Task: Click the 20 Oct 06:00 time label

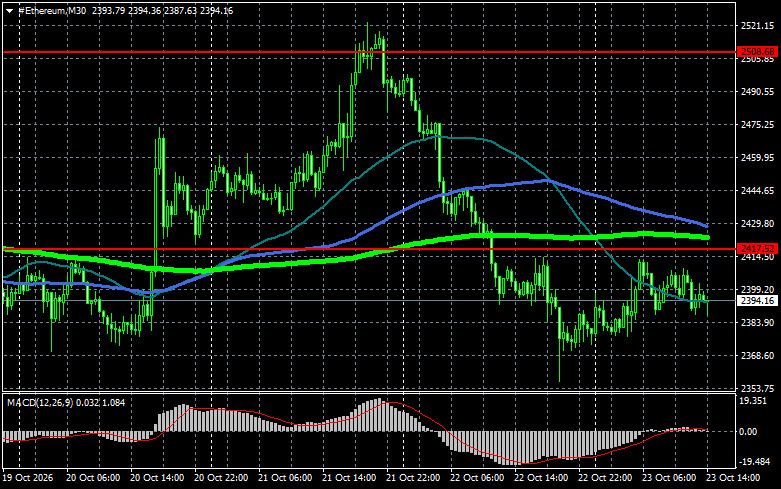Action: pos(93,478)
